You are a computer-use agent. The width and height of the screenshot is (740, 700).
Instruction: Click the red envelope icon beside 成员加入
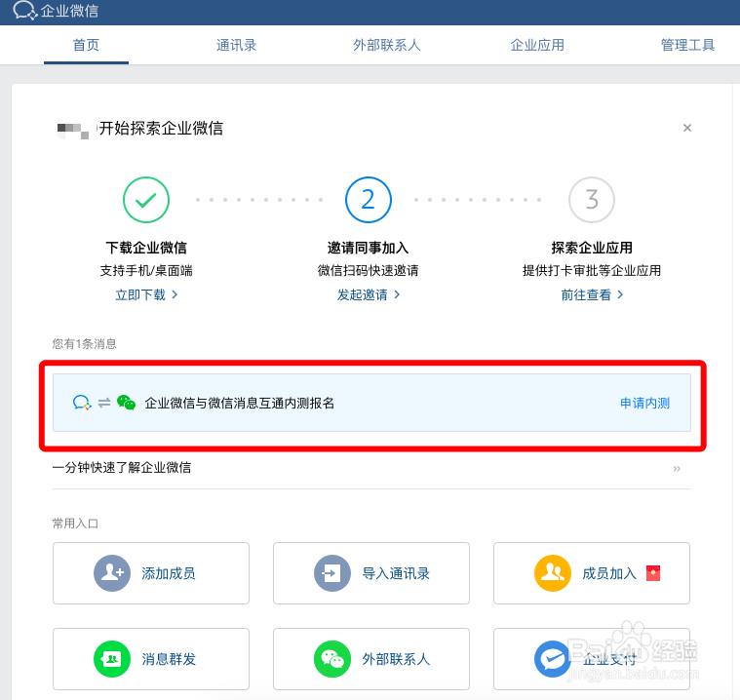tap(653, 573)
